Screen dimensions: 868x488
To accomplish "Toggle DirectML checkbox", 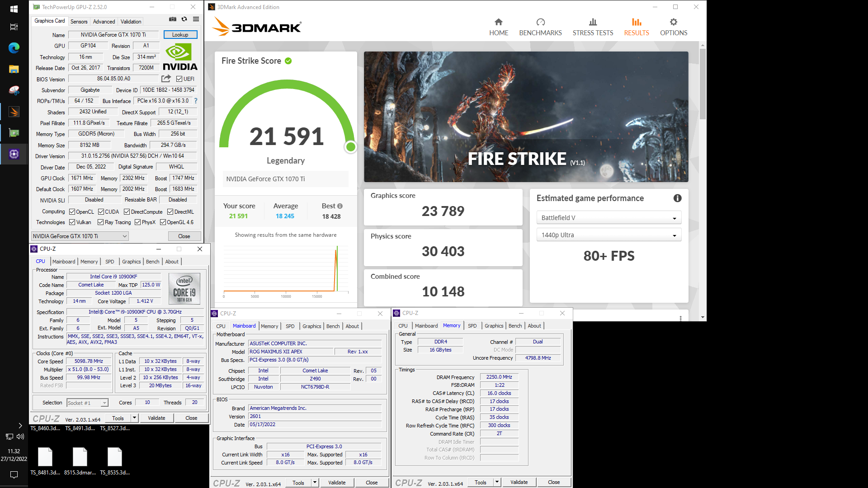I will (170, 212).
